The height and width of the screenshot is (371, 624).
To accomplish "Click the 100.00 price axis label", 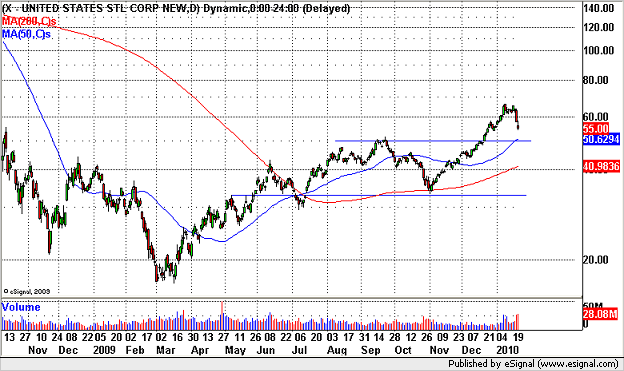I will point(599,50).
